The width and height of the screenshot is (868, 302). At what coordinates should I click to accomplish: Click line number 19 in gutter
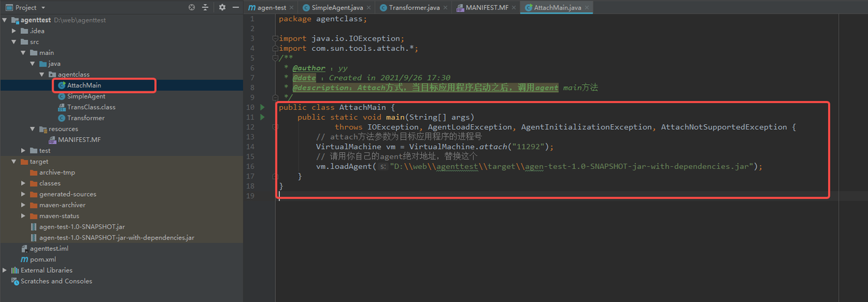tap(251, 195)
